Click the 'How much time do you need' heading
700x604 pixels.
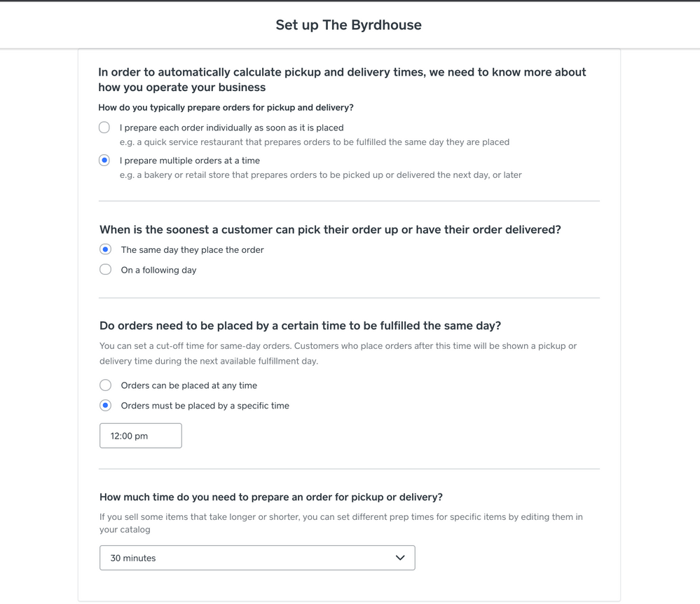[x=270, y=497]
